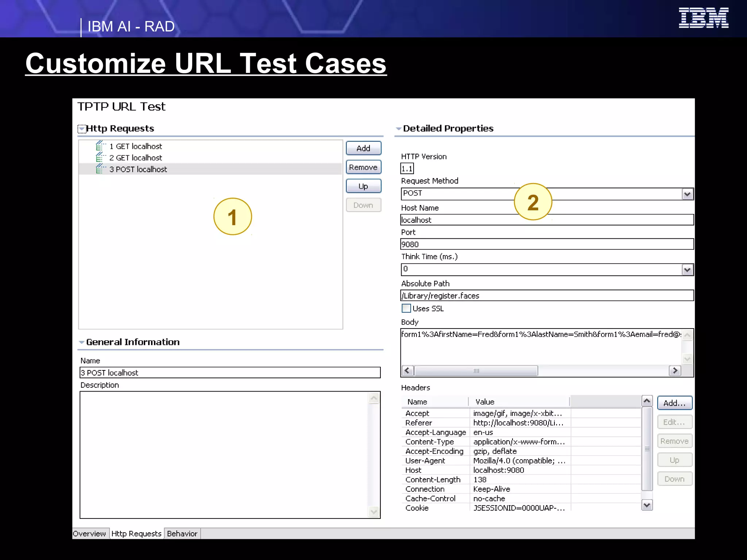
Task: Click the Down button beside Http Requests list
Action: (x=363, y=205)
